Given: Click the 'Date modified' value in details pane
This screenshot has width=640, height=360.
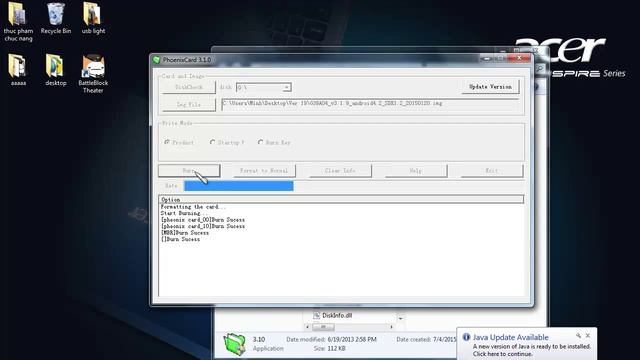Looking at the screenshot, I should pos(352,339).
